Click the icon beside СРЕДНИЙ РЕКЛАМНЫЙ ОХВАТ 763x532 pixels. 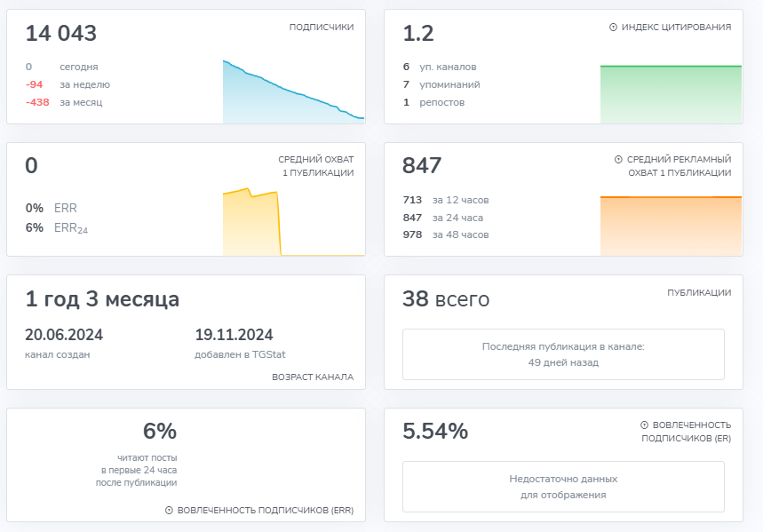(618, 160)
